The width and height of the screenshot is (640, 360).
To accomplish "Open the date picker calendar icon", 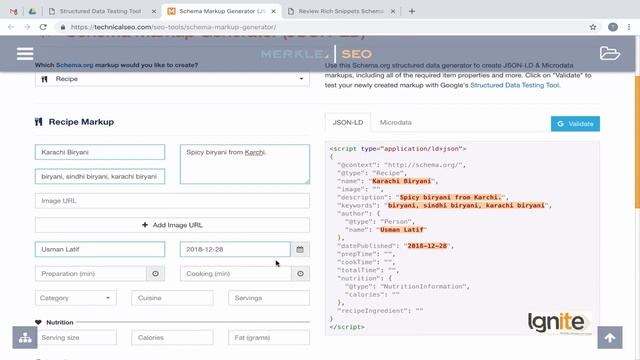I will 300,249.
